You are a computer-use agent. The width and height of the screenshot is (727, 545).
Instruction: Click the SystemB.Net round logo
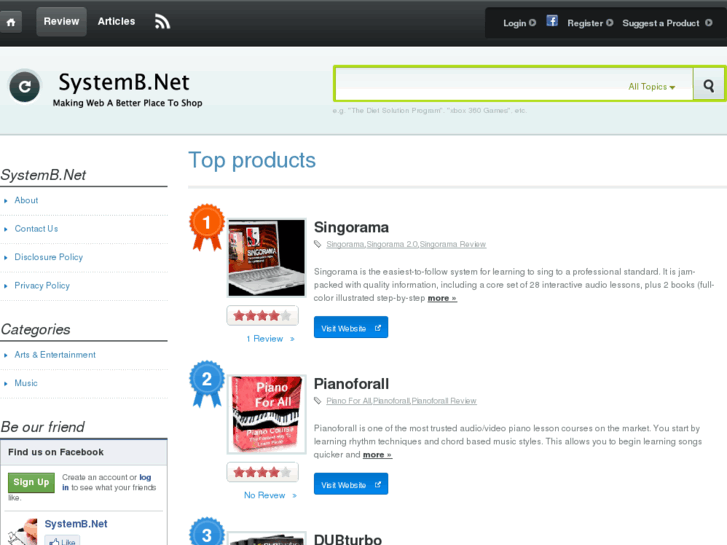coord(25,86)
